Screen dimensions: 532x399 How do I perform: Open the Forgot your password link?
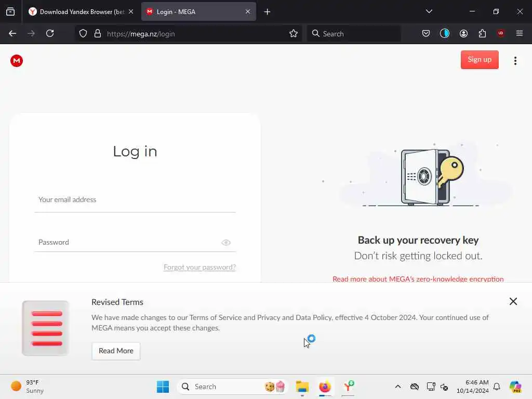click(x=199, y=267)
